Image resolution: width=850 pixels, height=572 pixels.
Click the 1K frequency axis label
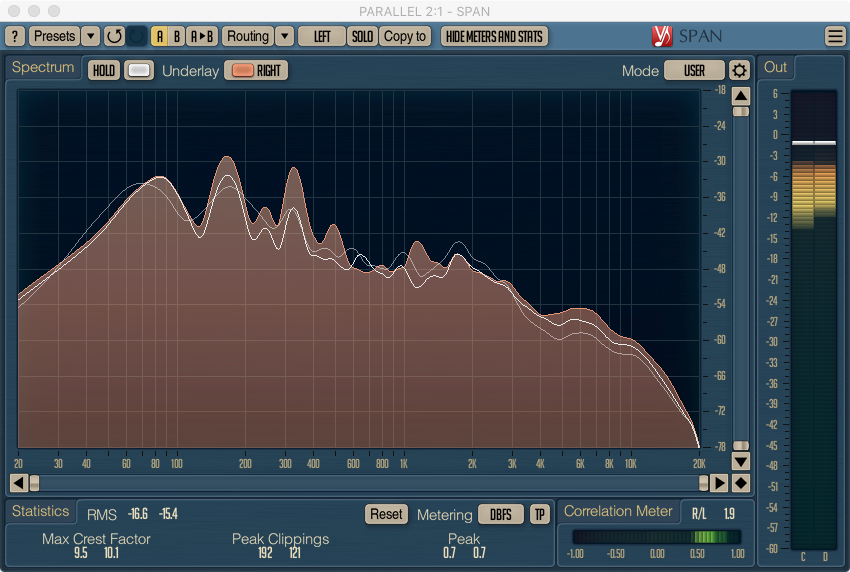tap(404, 464)
